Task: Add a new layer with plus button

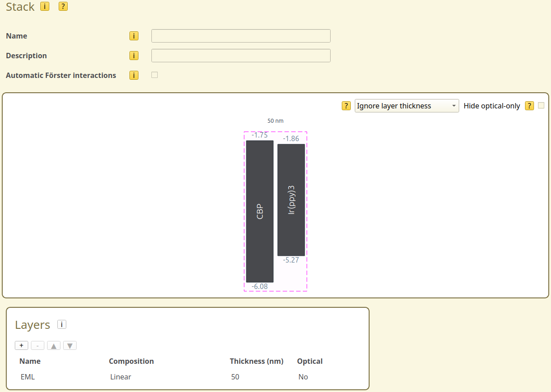Action: click(22, 345)
